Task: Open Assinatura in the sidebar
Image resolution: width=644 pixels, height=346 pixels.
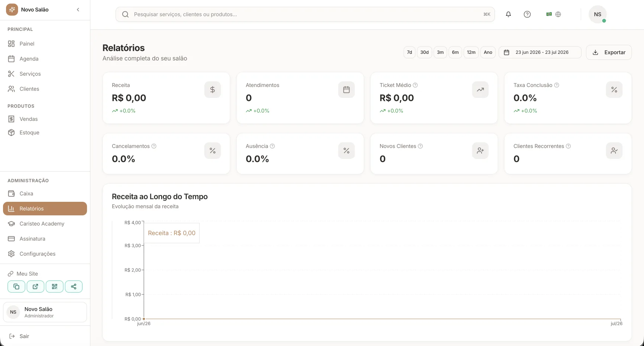Action: coord(45,239)
